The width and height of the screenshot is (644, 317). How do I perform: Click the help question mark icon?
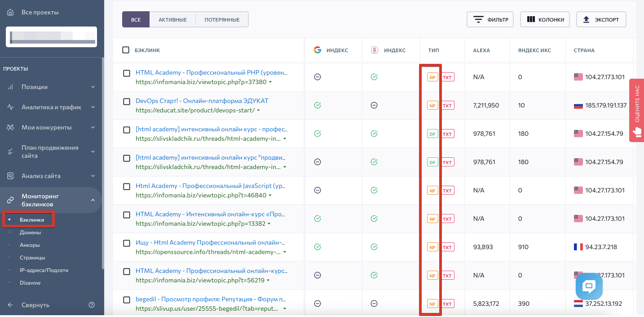[x=92, y=305]
